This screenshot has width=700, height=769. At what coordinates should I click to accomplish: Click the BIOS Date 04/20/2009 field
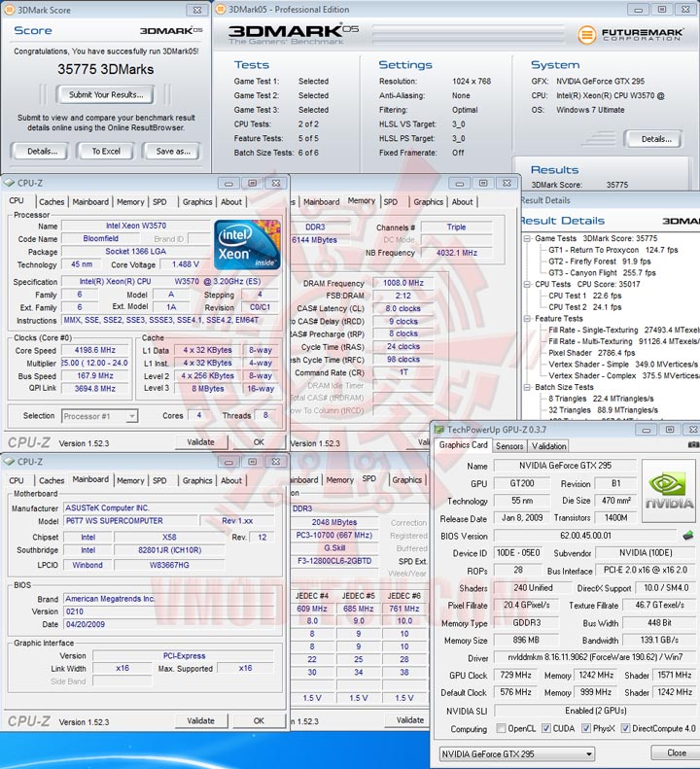(168, 624)
